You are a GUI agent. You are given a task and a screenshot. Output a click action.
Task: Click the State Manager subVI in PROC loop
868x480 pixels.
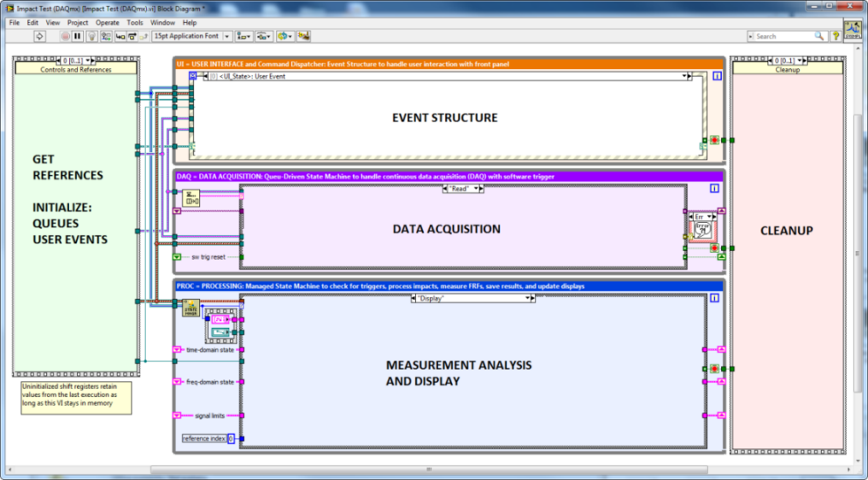[x=191, y=307]
